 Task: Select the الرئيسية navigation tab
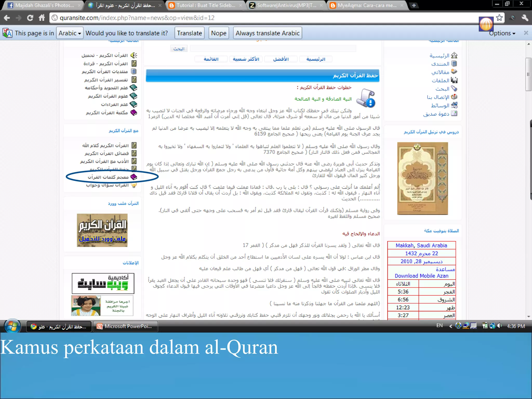(x=316, y=59)
